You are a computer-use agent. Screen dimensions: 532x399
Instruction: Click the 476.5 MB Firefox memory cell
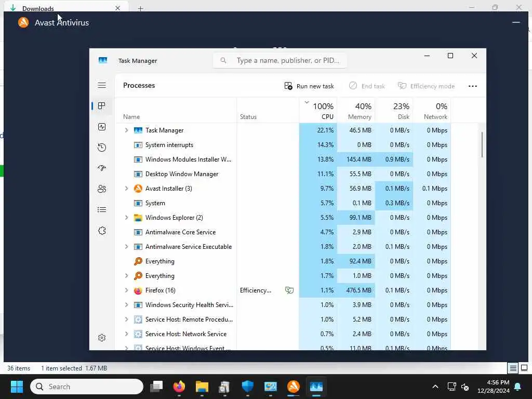pyautogui.click(x=356, y=290)
